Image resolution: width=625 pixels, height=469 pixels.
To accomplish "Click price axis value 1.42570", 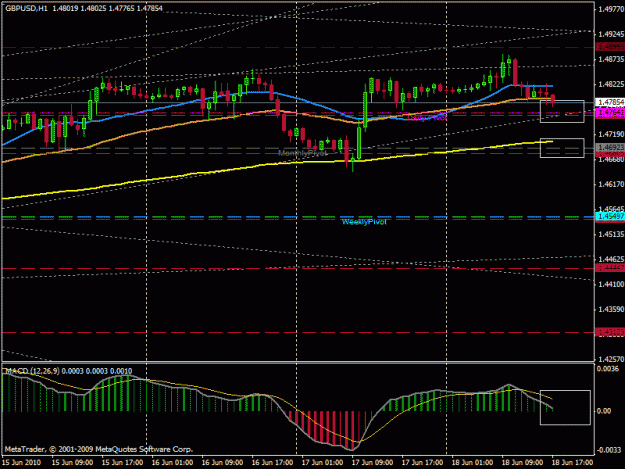I will (611, 359).
